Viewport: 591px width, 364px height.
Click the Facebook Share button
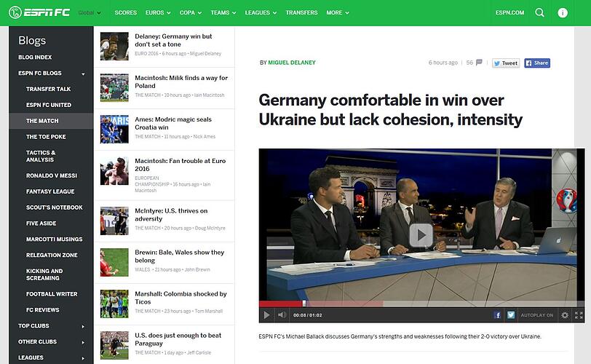pyautogui.click(x=537, y=63)
